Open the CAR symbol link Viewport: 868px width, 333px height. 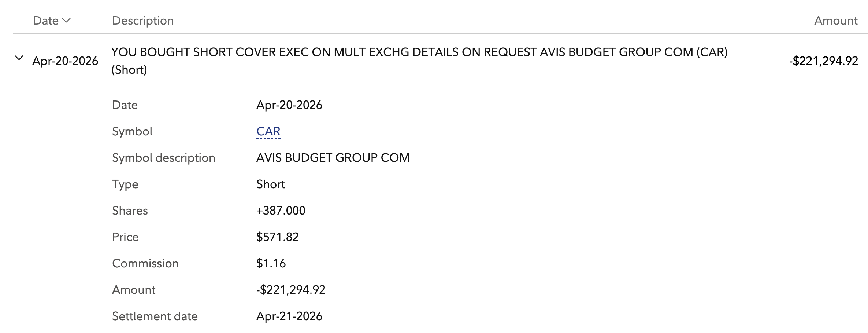click(x=268, y=131)
